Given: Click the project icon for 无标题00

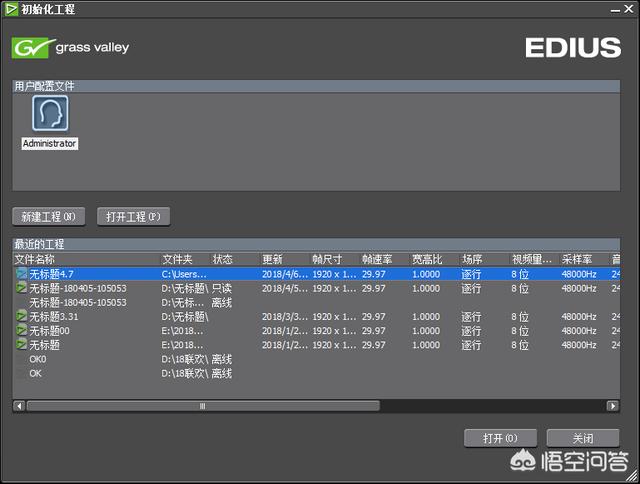Looking at the screenshot, I should (21, 331).
